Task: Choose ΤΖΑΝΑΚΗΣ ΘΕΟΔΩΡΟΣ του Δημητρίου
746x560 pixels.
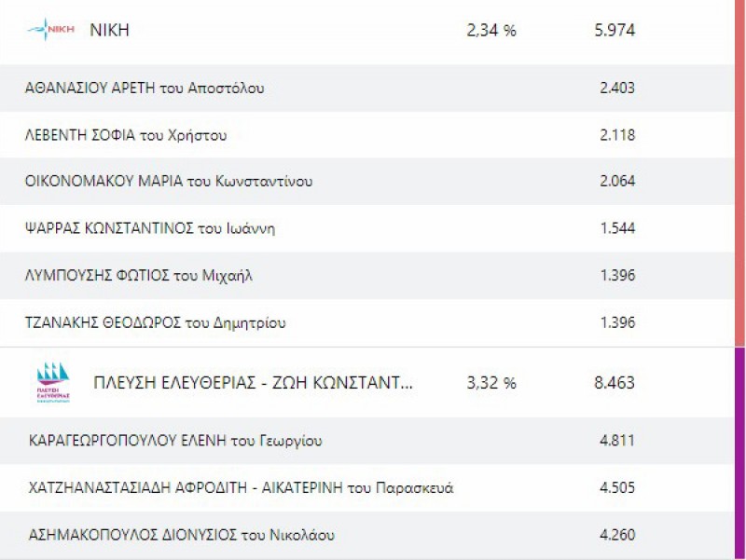Action: pyautogui.click(x=155, y=323)
